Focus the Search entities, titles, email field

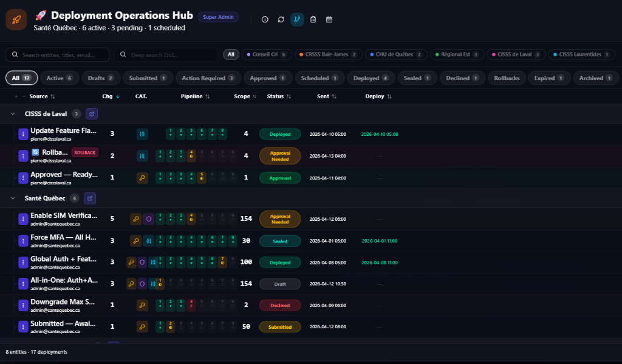[x=58, y=55]
